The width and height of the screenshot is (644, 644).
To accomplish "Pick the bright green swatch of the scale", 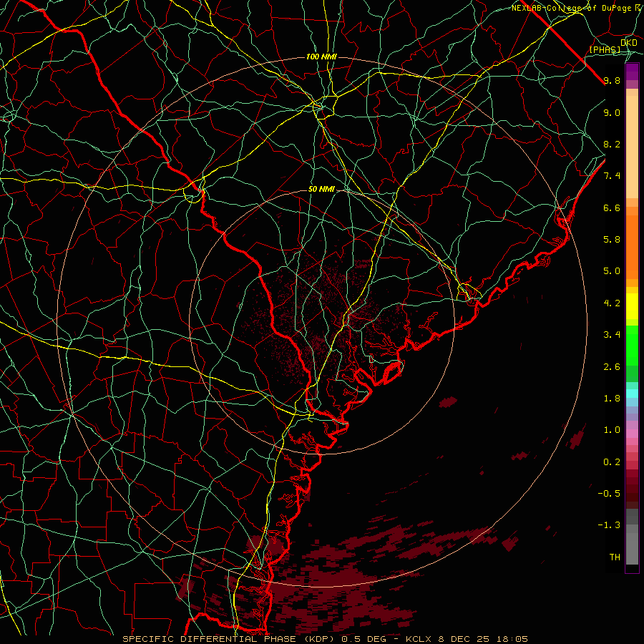I will click(x=632, y=344).
